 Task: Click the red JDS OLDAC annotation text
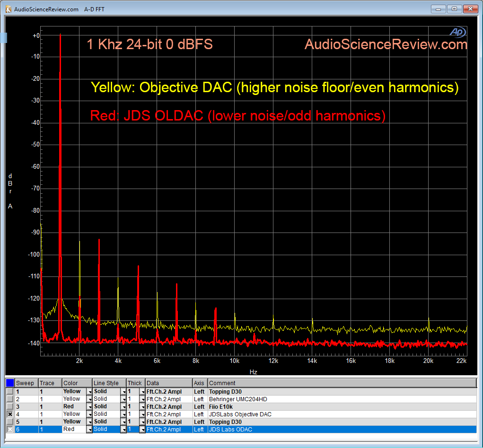(238, 116)
